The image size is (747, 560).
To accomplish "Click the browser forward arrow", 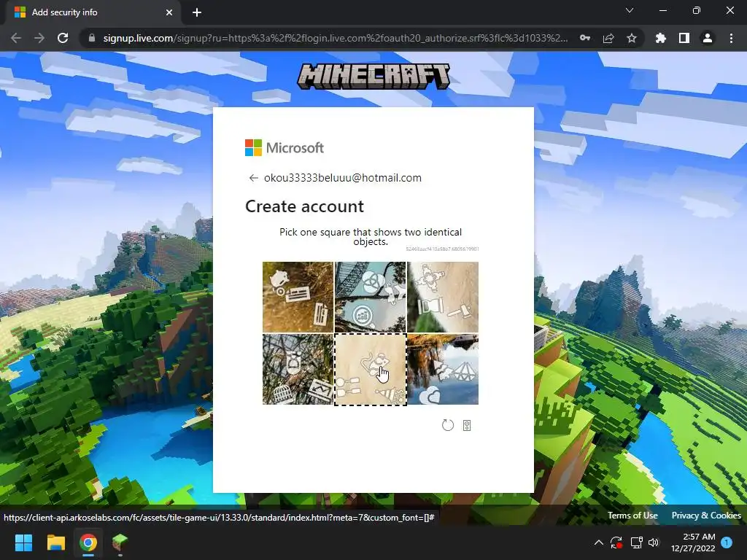I will [39, 38].
